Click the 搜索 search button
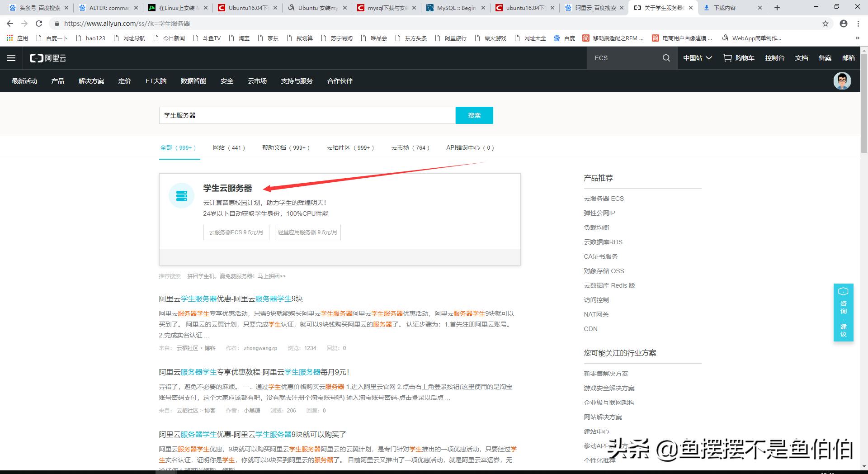Viewport: 868px width, 474px height. (x=474, y=115)
